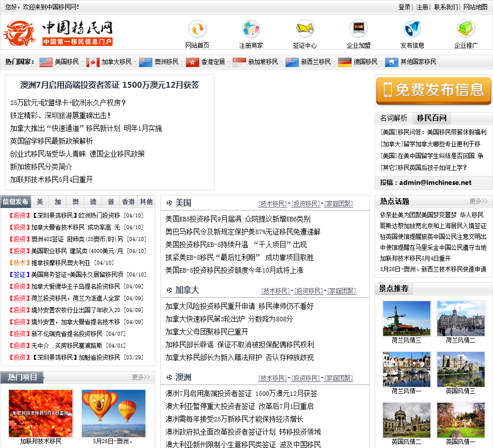Click the 签证中心 book icon

(305, 29)
